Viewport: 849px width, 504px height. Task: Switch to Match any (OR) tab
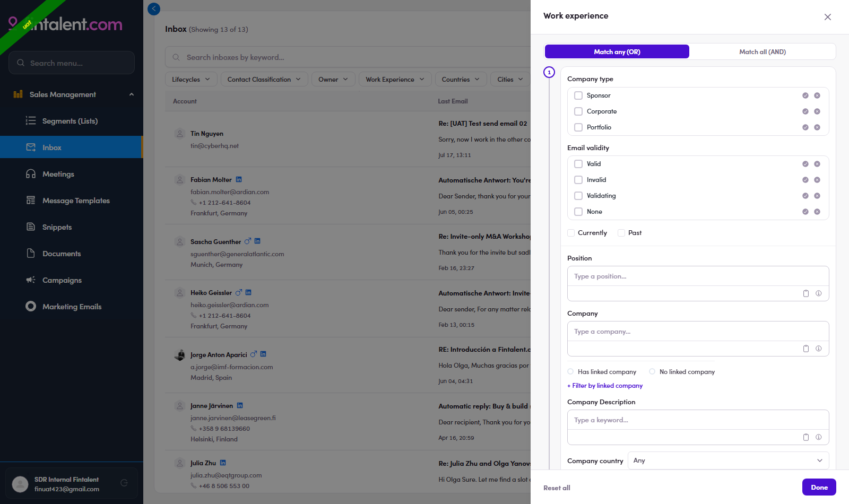617,51
